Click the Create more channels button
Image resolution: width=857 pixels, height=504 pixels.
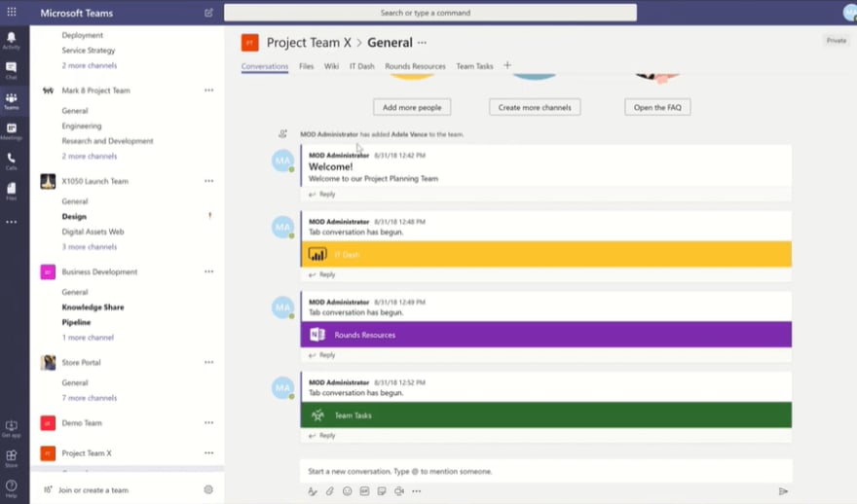point(535,107)
